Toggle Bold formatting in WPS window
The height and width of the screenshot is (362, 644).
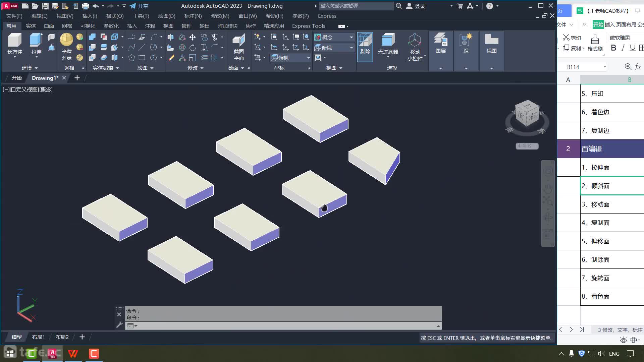pos(613,48)
